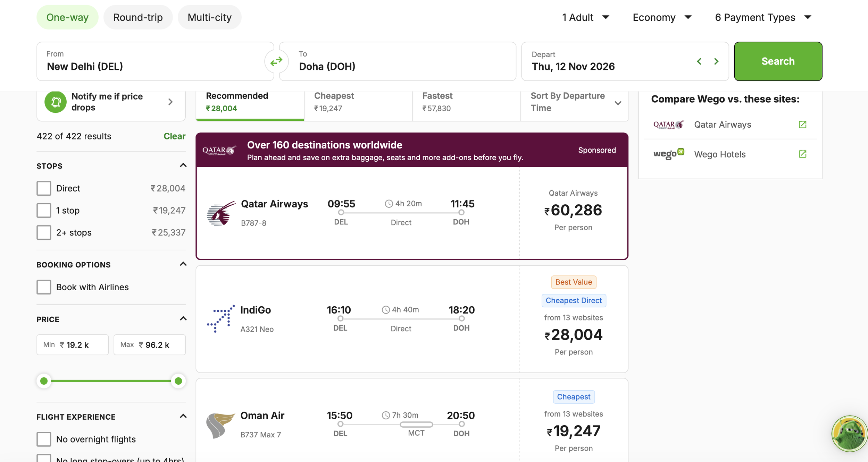Click the IndiGo airline logo
This screenshot has width=868, height=462.
pos(221,319)
